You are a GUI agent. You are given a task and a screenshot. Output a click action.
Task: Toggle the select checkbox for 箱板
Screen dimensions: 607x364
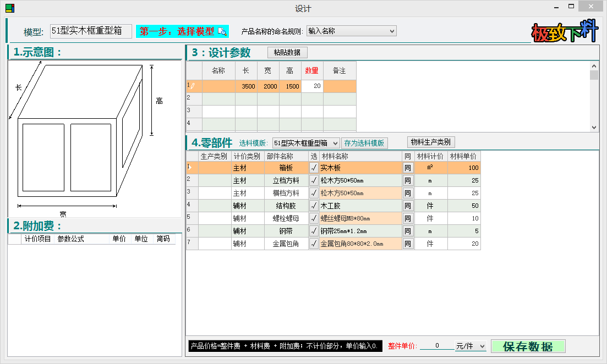click(314, 168)
